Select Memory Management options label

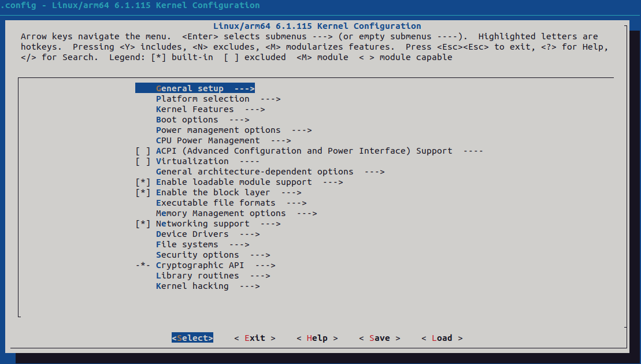pos(221,213)
